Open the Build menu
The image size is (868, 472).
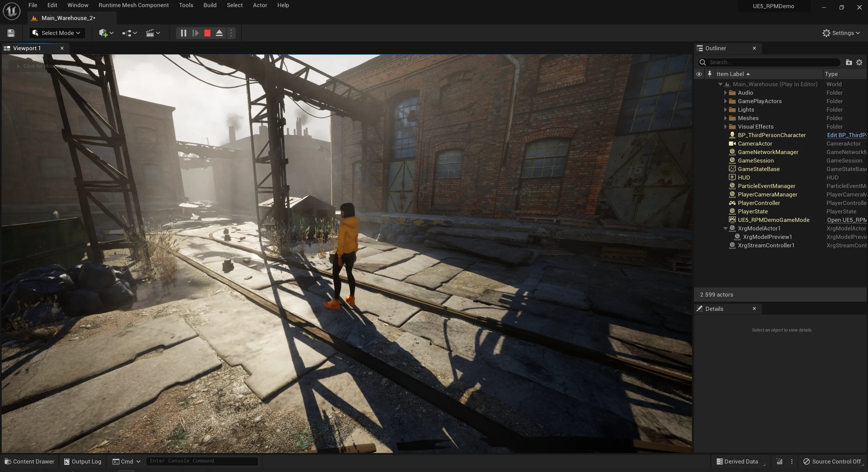[x=210, y=5]
